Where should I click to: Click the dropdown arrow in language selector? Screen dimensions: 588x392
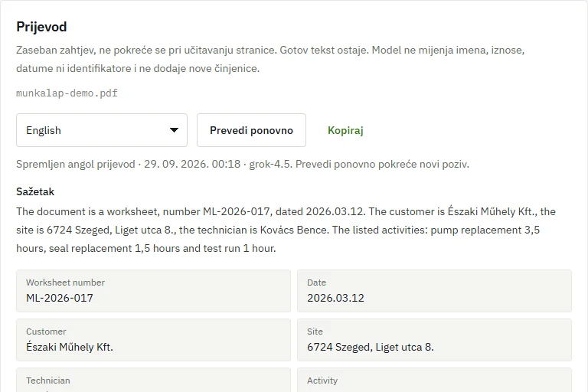[174, 130]
